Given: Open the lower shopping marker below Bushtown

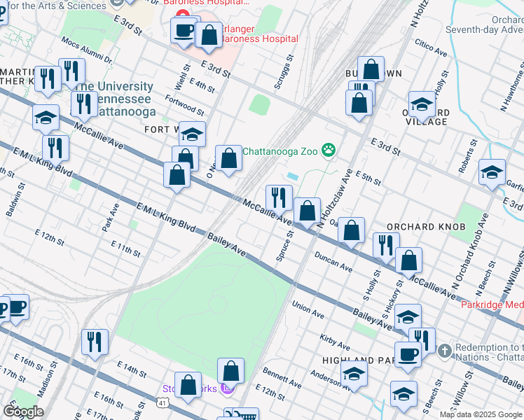Looking at the screenshot, I should pos(359,105).
